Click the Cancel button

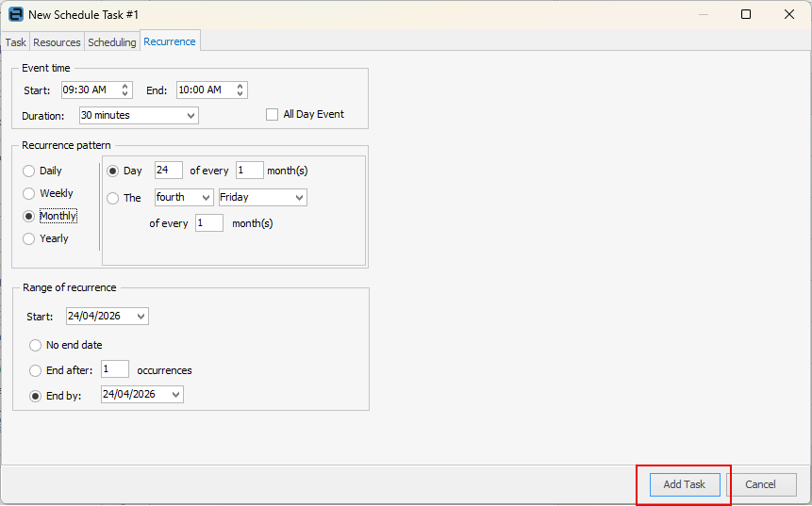[761, 484]
